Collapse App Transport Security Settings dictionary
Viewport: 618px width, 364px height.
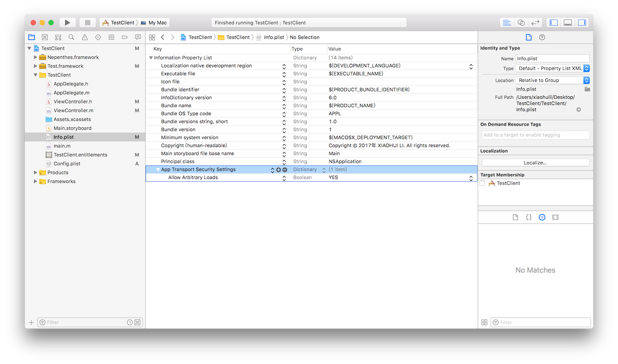tap(158, 169)
